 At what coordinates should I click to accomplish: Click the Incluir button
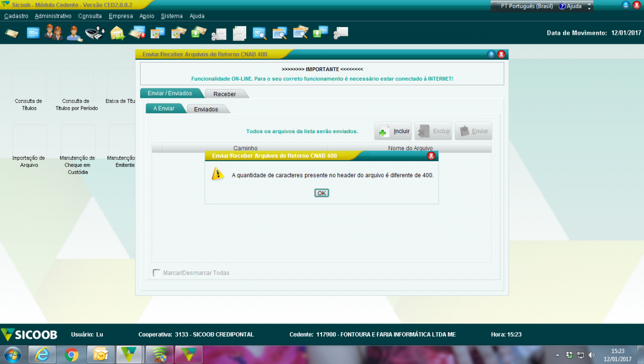393,131
